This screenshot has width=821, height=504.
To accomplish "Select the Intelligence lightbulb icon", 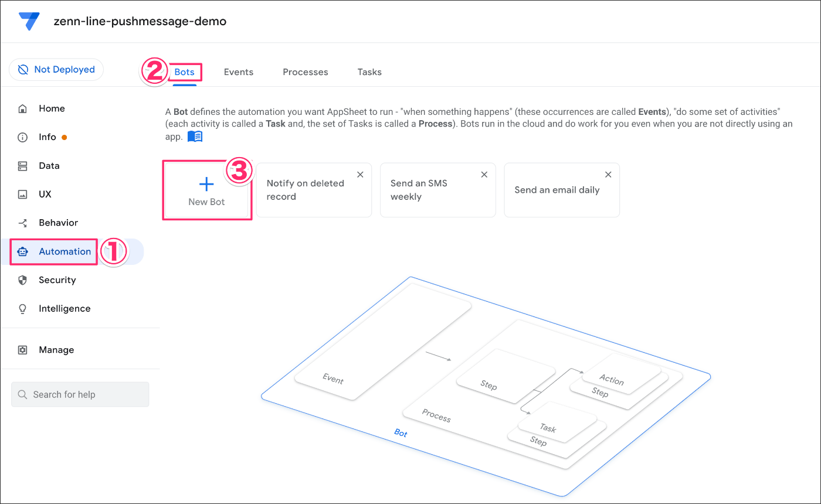I will pos(22,308).
